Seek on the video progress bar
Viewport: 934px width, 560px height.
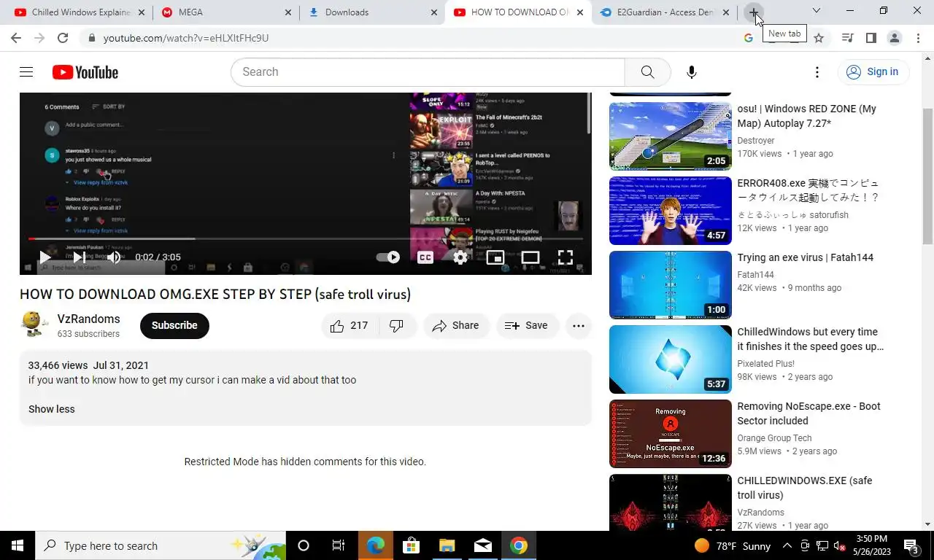pyautogui.click(x=305, y=238)
